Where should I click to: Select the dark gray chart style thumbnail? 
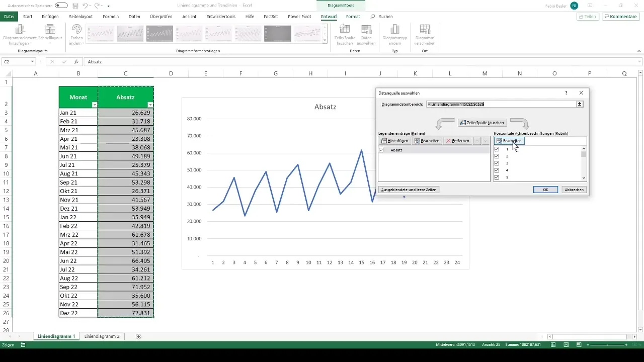click(x=278, y=34)
